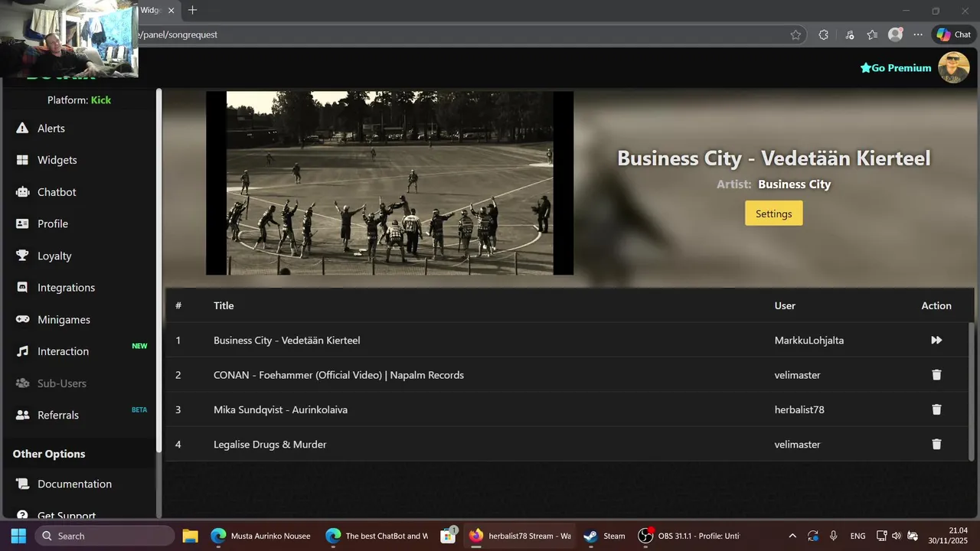Open the browser Favorites list icon
The image size is (980, 551).
[x=872, y=34]
